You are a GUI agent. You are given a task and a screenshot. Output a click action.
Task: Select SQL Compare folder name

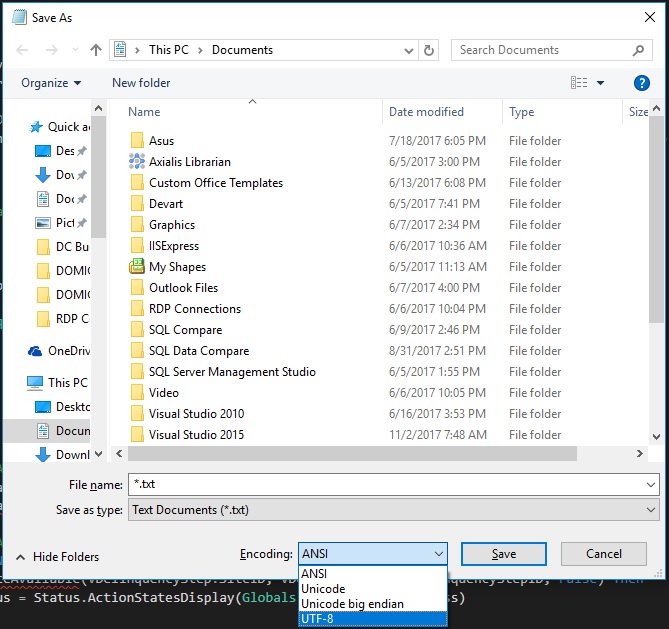tap(186, 330)
